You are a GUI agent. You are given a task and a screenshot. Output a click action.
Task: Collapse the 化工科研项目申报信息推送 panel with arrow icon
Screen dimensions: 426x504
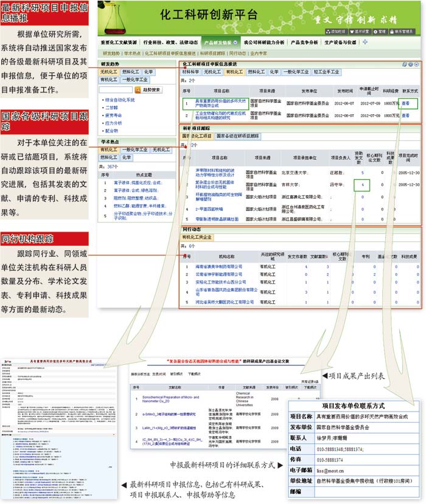point(416,64)
